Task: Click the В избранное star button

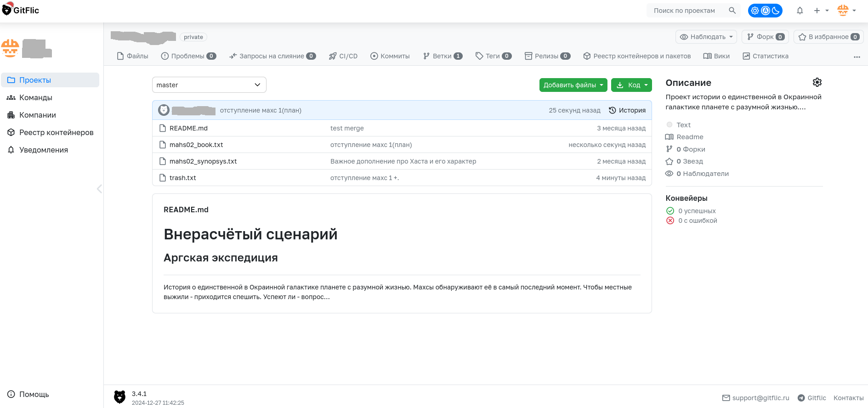Action: (828, 37)
